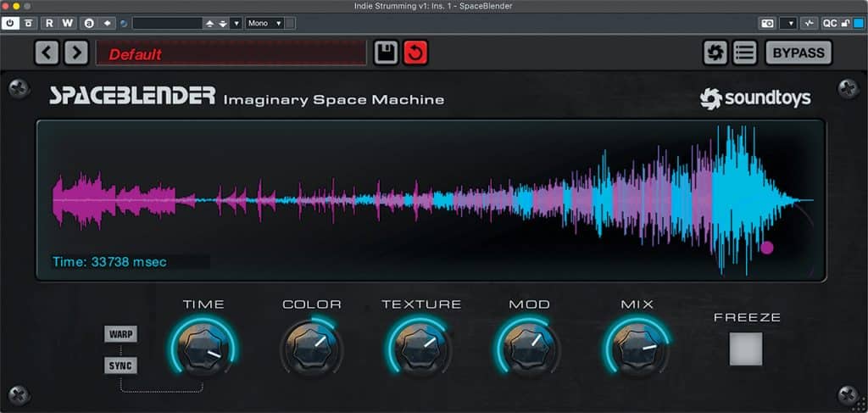Open the dropdown beside the camera icon
The height and width of the screenshot is (413, 868).
(x=788, y=23)
